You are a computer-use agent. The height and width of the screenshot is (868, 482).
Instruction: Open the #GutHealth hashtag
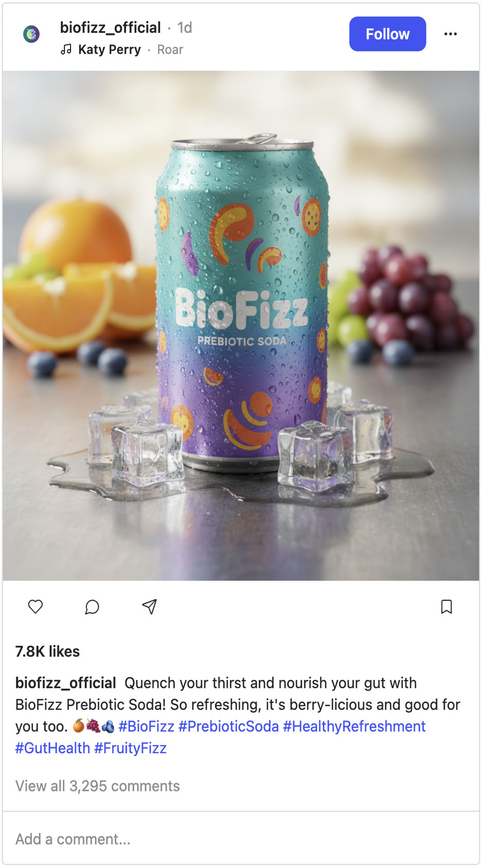(53, 748)
